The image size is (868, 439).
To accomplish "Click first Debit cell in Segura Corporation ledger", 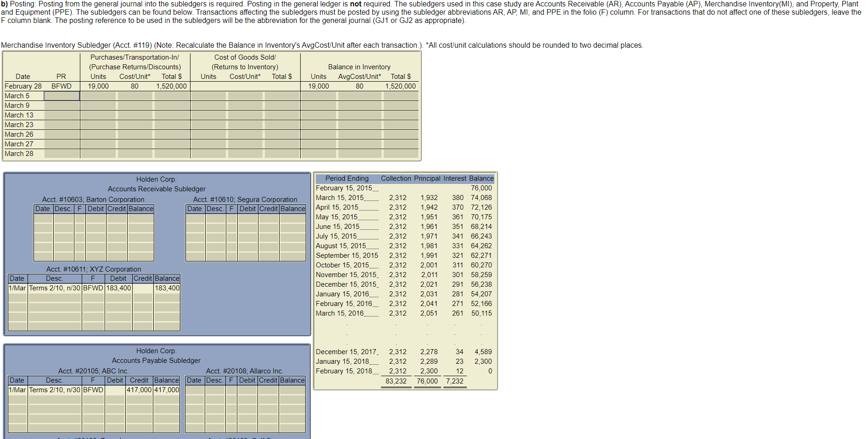I will [x=248, y=218].
